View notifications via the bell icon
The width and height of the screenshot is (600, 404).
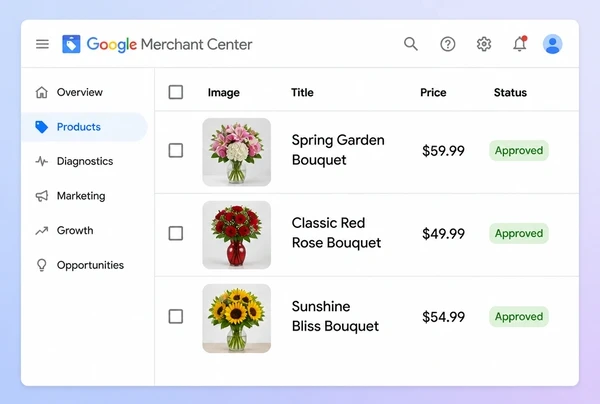[520, 44]
